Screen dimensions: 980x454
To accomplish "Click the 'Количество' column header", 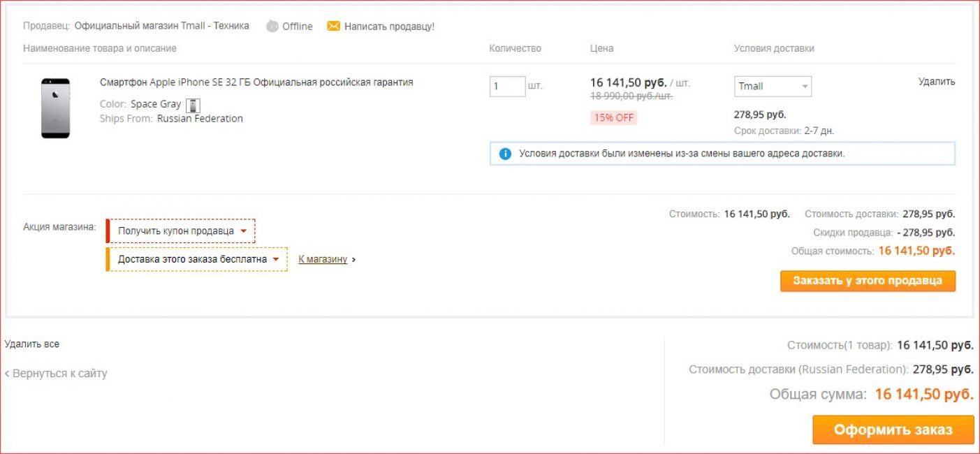I will (515, 49).
